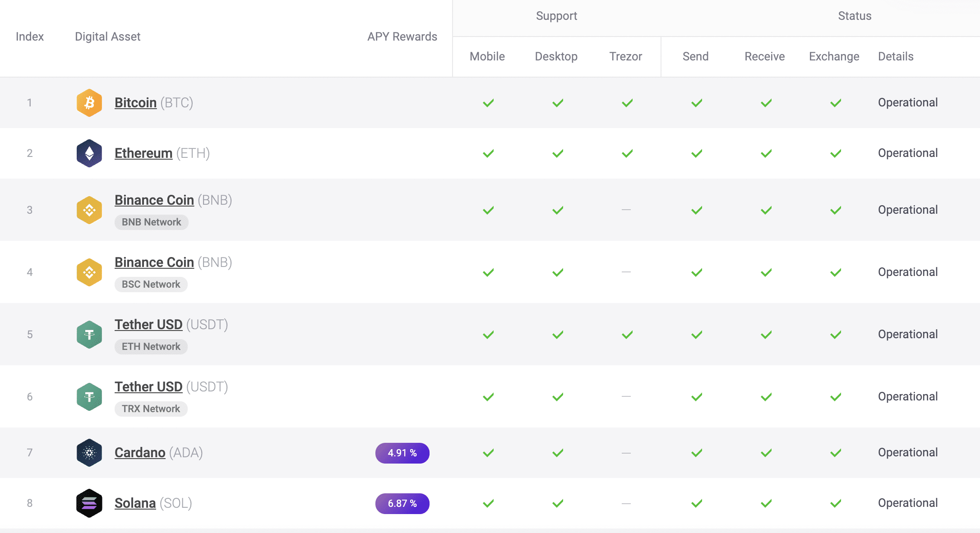This screenshot has width=980, height=533.
Task: Click the Desktop column header
Action: (556, 56)
